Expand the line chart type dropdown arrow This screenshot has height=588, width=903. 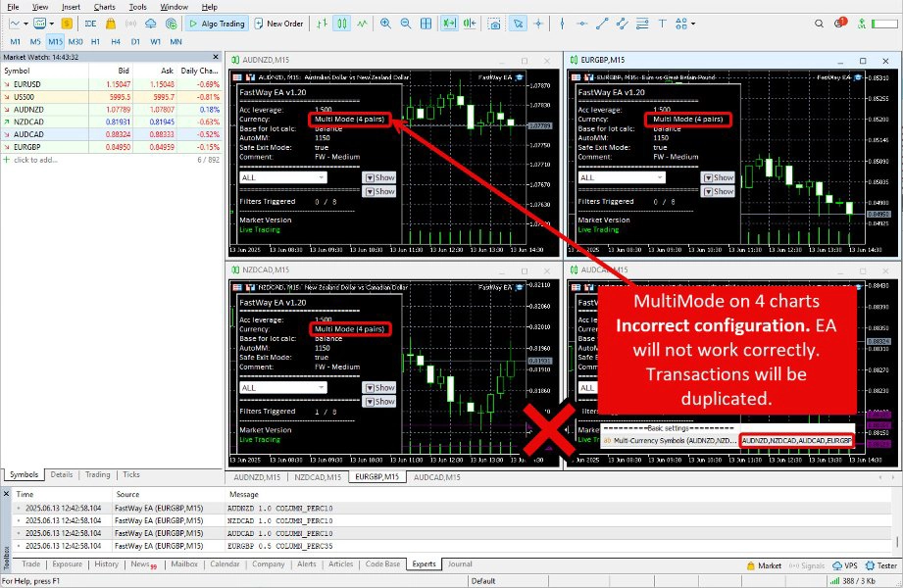26,23
